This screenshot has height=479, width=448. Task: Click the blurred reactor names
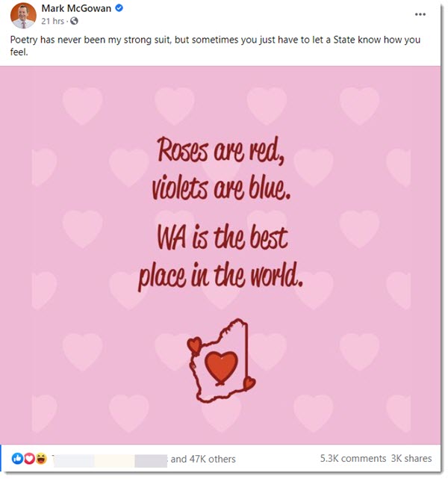pyautogui.click(x=110, y=460)
